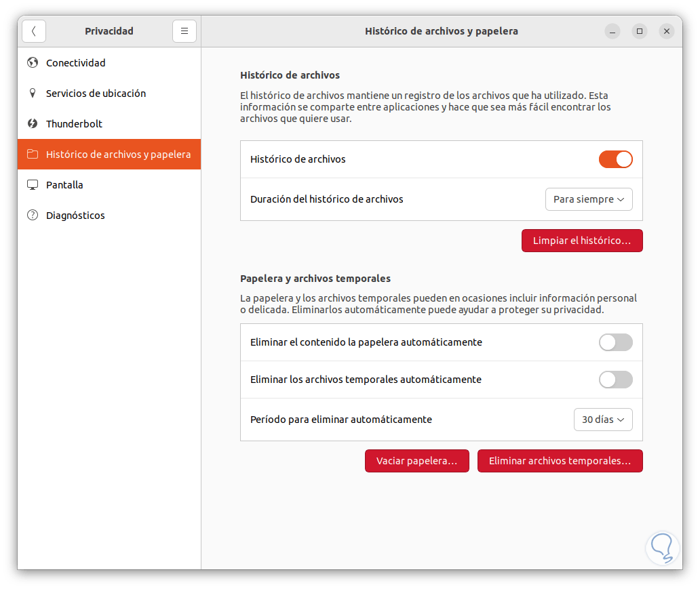Click the Conectividad globe icon
Viewport: 700px width, 589px height.
click(x=33, y=63)
